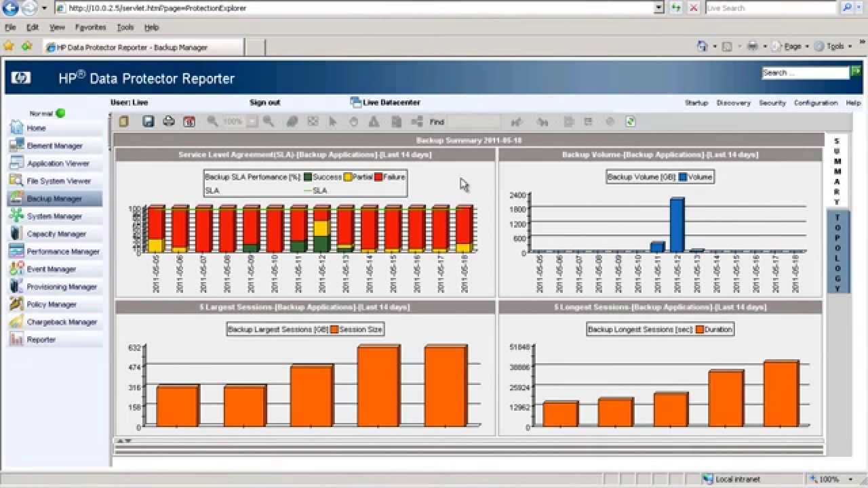Open the Help menu in IE menu bar

click(x=151, y=27)
